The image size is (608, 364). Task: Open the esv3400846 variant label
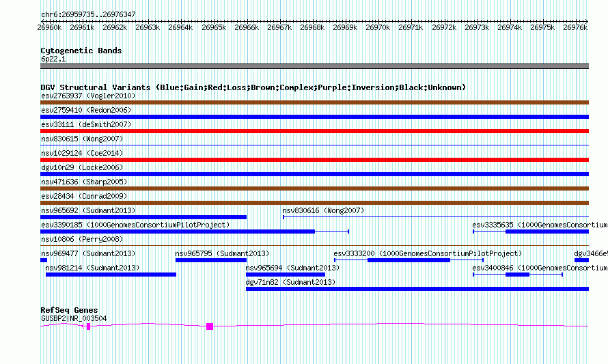(540, 268)
